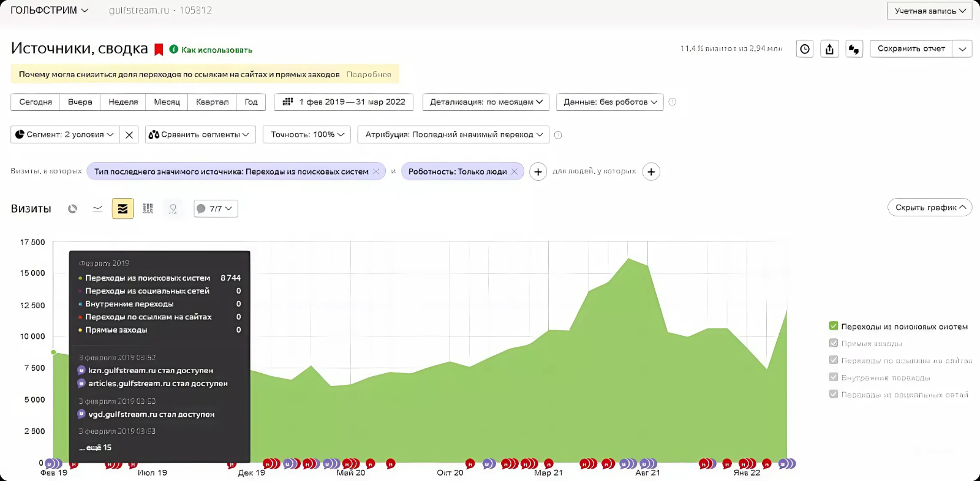Remove the segment with X button
980x481 pixels.
click(129, 135)
